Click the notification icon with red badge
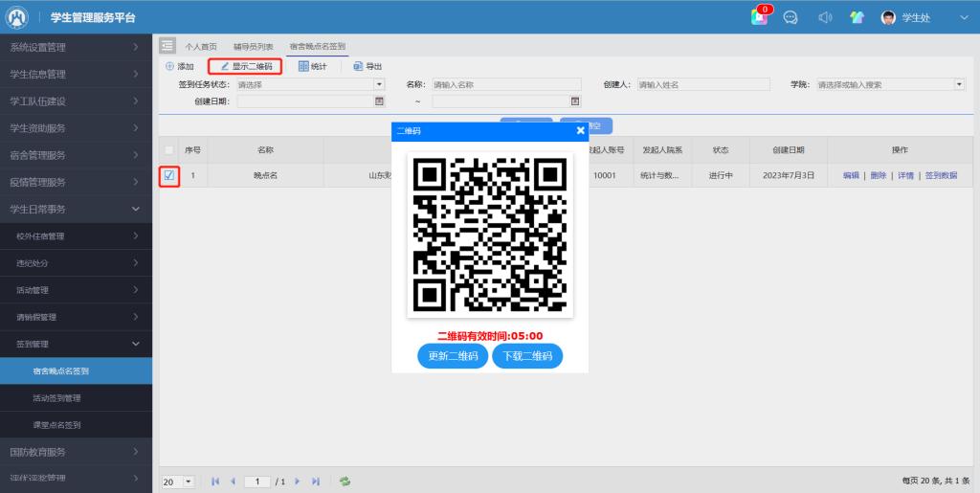The image size is (980, 493). [x=760, y=17]
